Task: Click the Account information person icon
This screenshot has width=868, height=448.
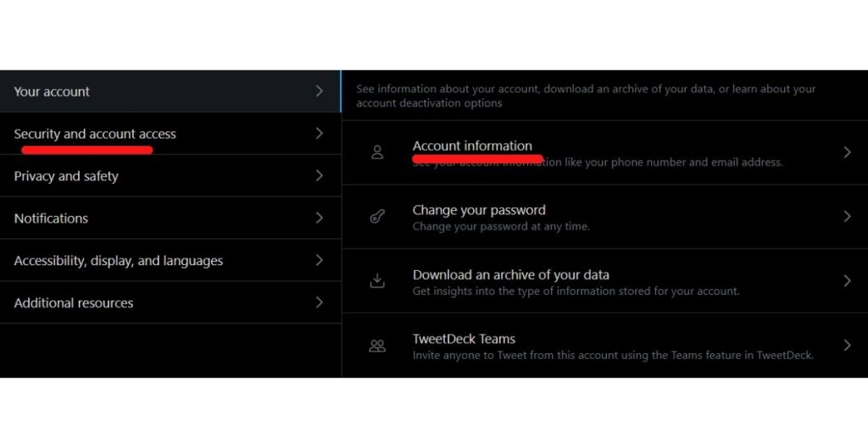Action: click(x=378, y=152)
